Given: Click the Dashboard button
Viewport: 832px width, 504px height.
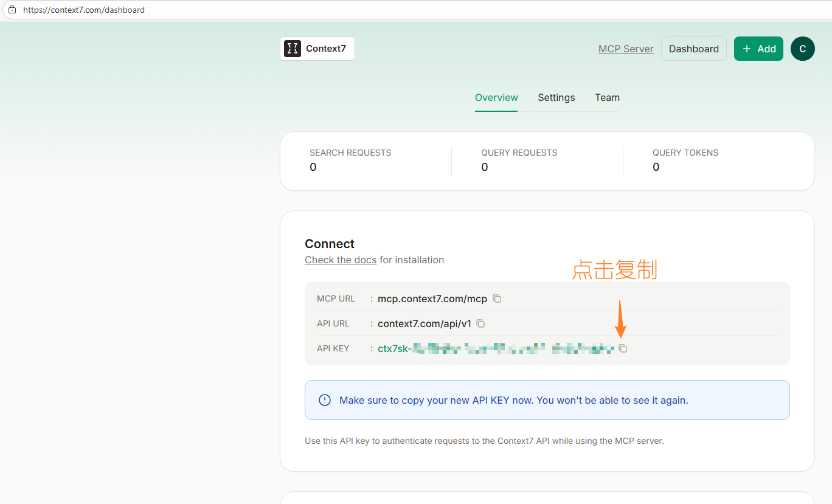Looking at the screenshot, I should (x=694, y=49).
